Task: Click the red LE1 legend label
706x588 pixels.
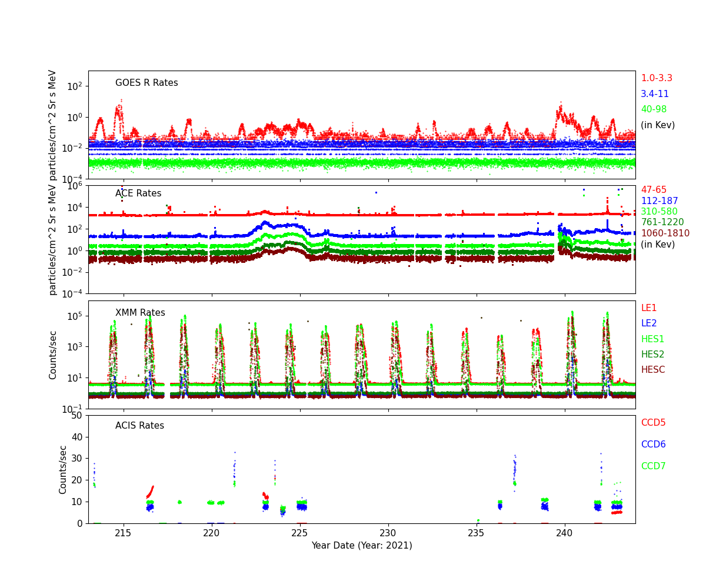Action: click(x=648, y=308)
